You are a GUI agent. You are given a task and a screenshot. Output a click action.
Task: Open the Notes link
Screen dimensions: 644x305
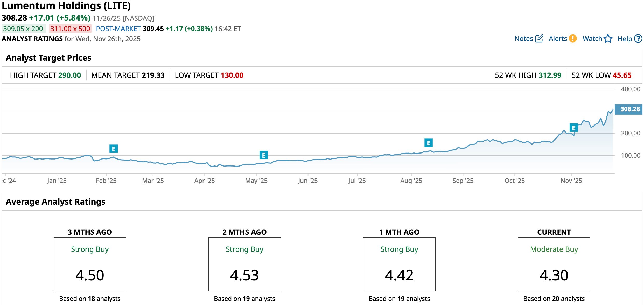point(523,39)
